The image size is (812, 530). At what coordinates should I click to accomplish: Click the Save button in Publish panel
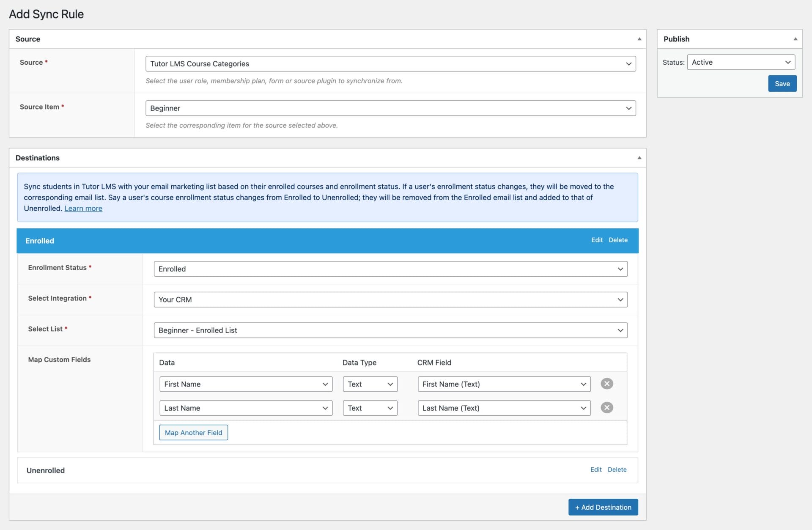click(x=782, y=83)
